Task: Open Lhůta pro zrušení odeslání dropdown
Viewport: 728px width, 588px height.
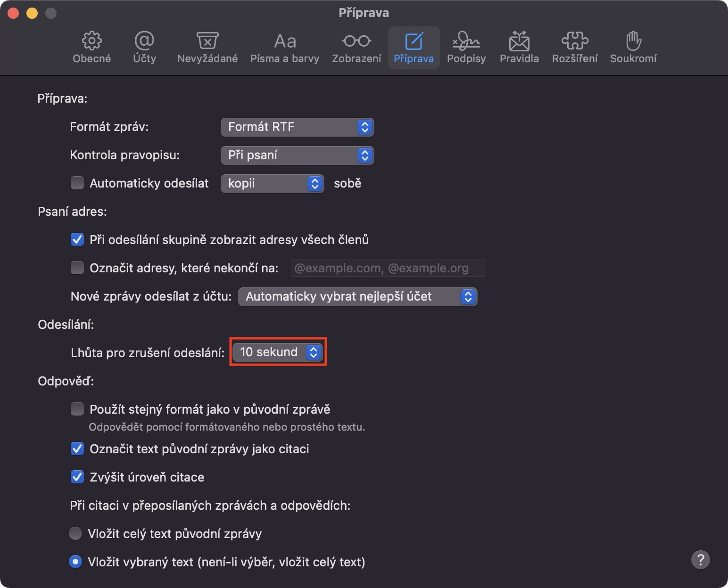Action: pos(278,352)
